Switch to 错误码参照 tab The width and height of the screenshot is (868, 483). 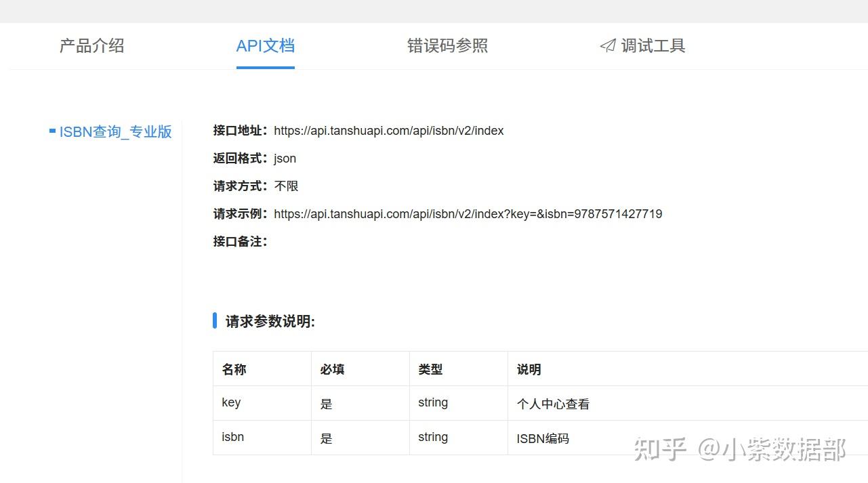pos(447,46)
